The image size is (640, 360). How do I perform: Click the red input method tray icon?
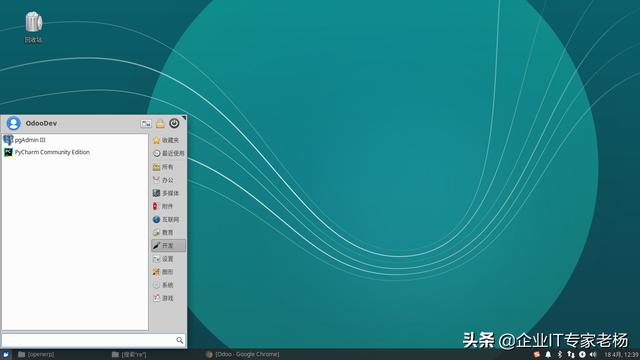537,354
